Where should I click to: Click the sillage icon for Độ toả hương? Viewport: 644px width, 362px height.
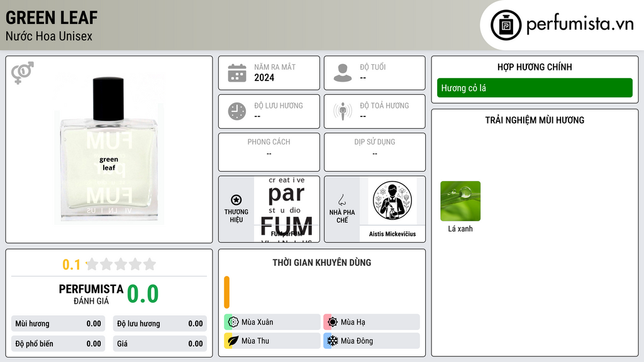[343, 111]
